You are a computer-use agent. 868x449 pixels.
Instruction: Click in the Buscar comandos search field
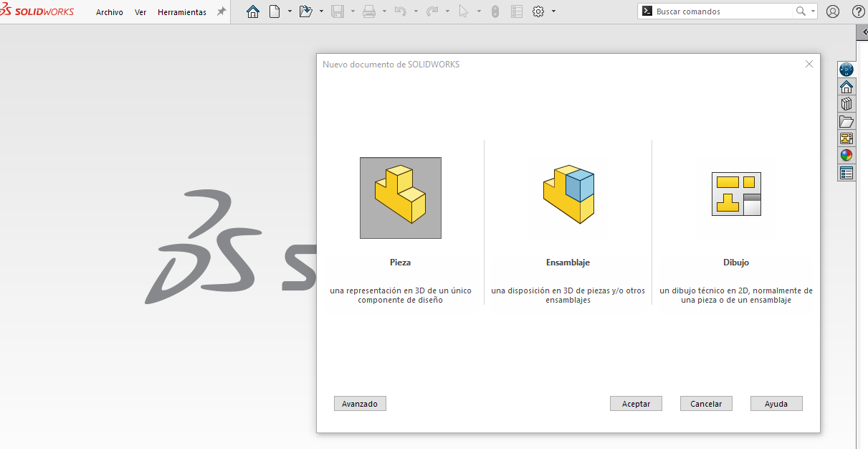(x=724, y=11)
